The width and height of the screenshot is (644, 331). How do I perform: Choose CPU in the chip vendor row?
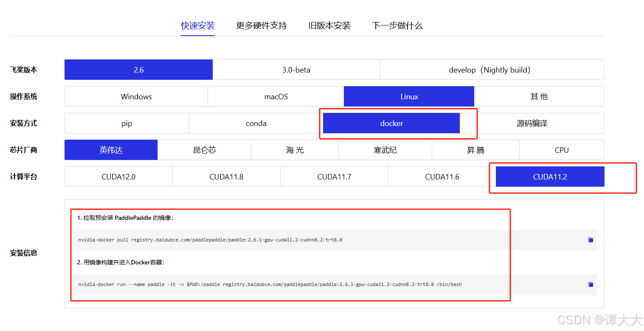(561, 150)
